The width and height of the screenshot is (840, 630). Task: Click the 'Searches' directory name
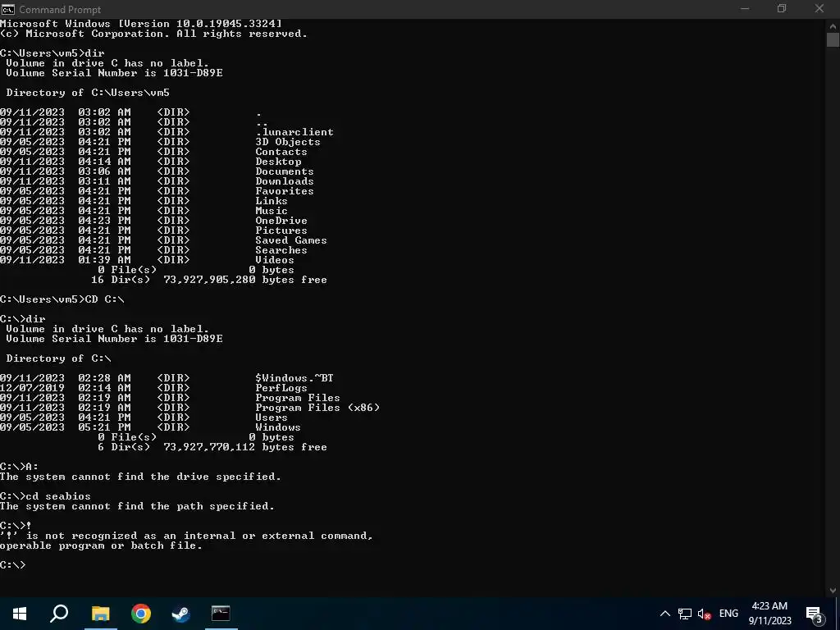tap(281, 250)
